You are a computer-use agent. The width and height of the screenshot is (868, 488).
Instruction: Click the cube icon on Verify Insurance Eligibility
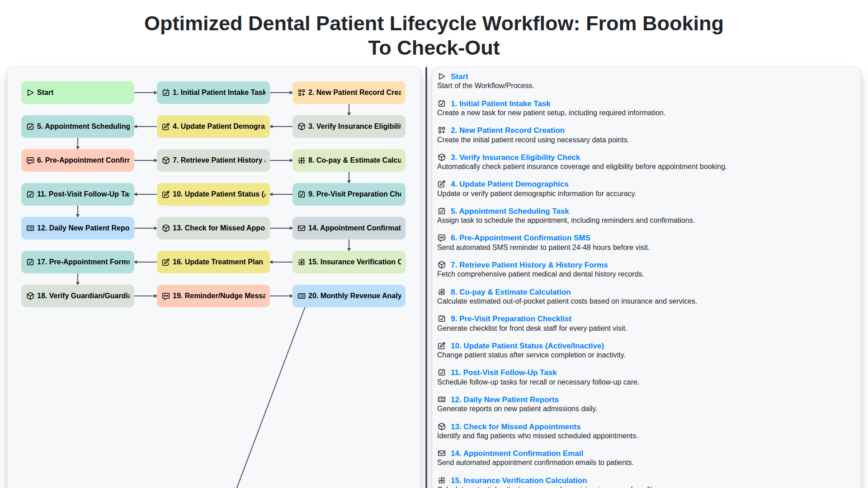(302, 127)
